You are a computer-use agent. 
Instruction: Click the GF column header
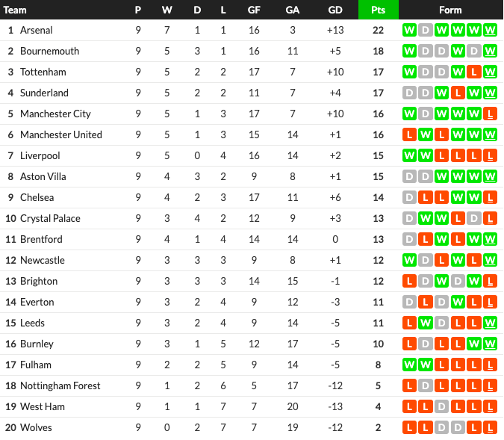[x=254, y=10]
